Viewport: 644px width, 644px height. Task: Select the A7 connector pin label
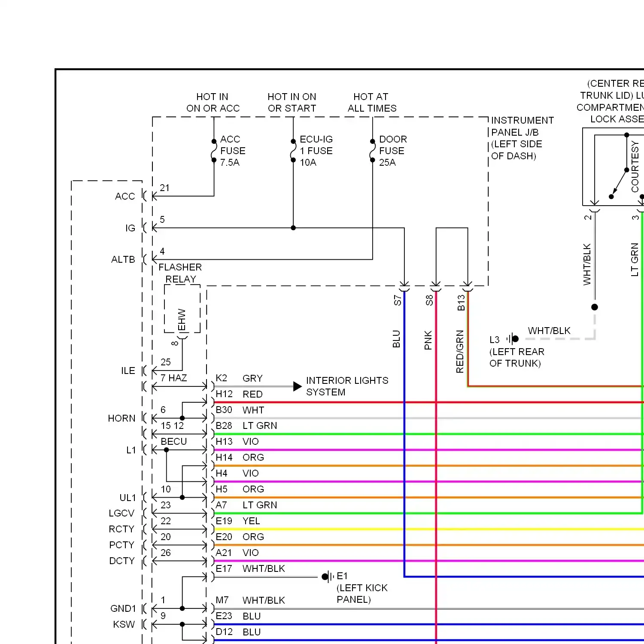(x=221, y=505)
